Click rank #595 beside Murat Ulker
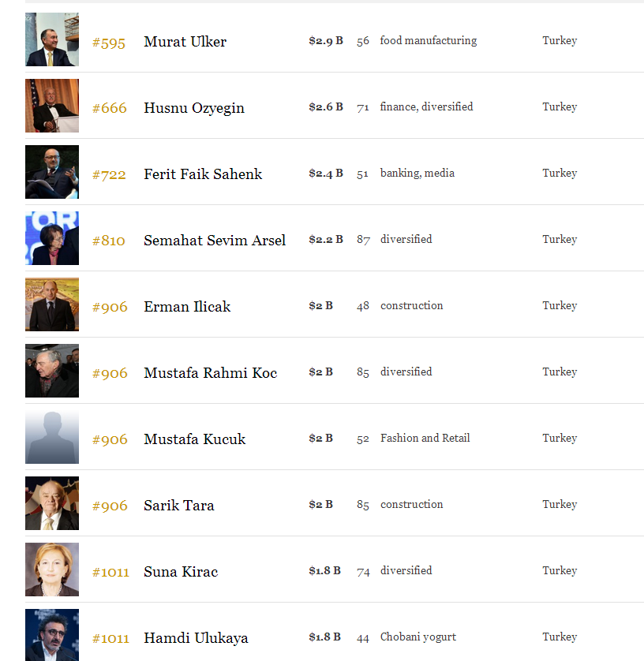Screen dimensions: 644x661 (x=109, y=43)
